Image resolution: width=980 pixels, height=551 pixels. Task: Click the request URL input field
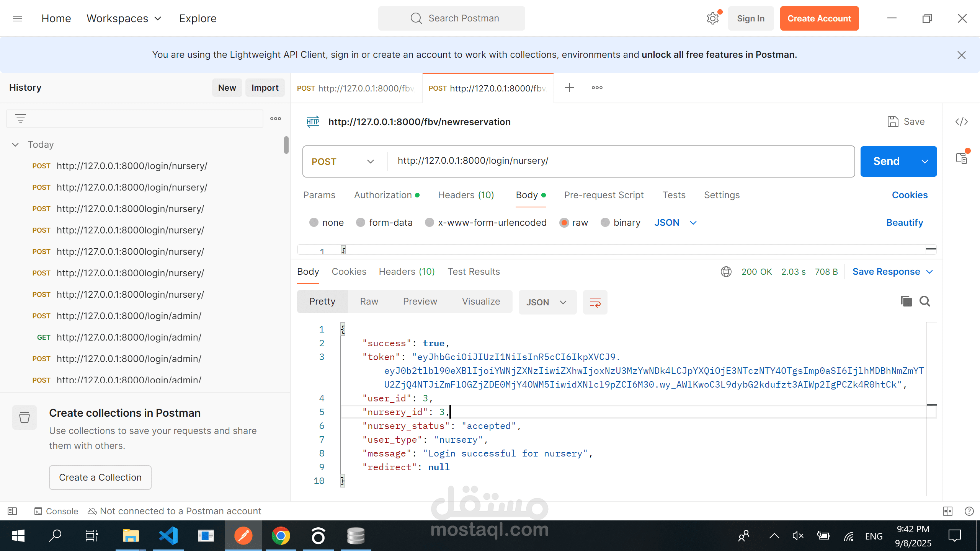coord(620,161)
